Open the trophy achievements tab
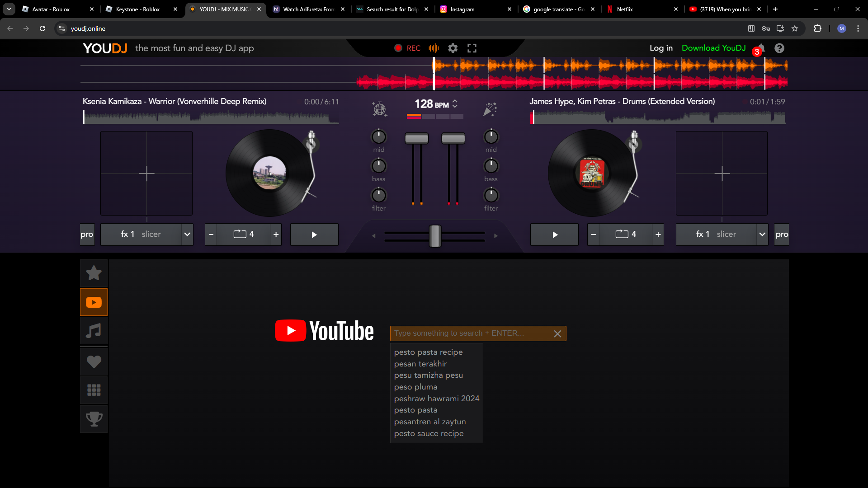The height and width of the screenshot is (488, 868). [94, 419]
